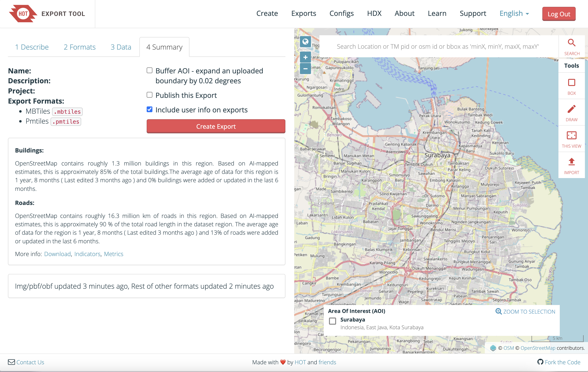
Task: Click the Surabaya AOI name text
Action: 353,319
